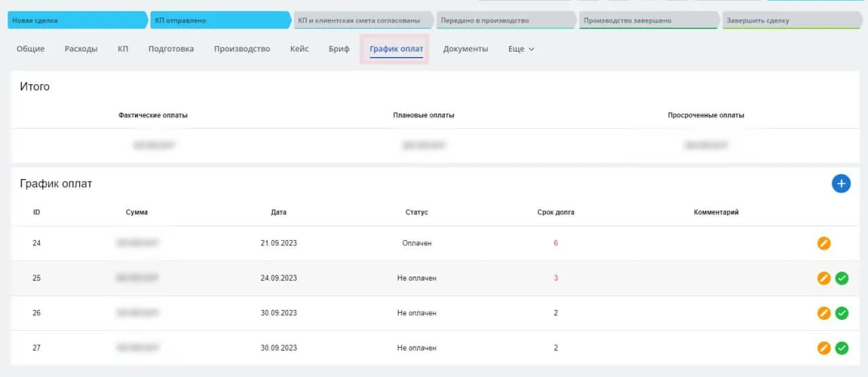Select the Документы tab
Image resolution: width=868 pixels, height=377 pixels.
pyautogui.click(x=465, y=49)
